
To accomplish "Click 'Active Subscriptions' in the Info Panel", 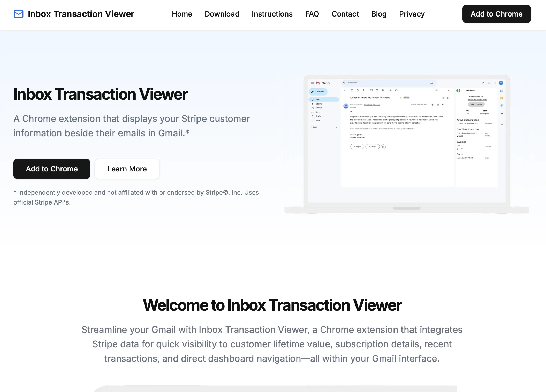I will (467, 120).
